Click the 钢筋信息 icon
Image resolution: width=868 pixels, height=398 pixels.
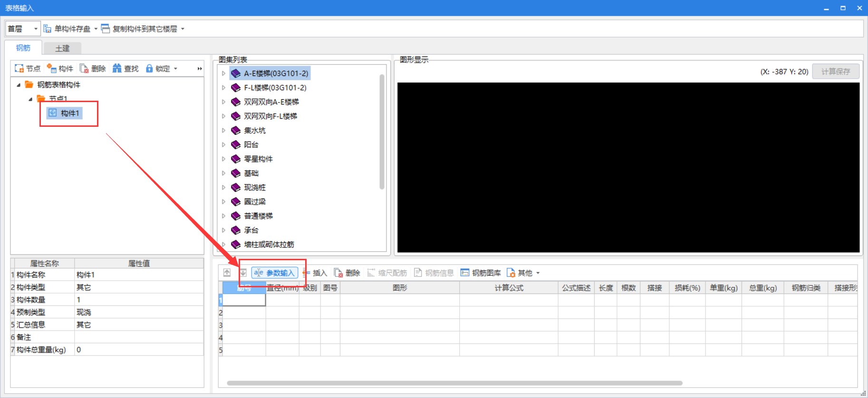tap(418, 273)
